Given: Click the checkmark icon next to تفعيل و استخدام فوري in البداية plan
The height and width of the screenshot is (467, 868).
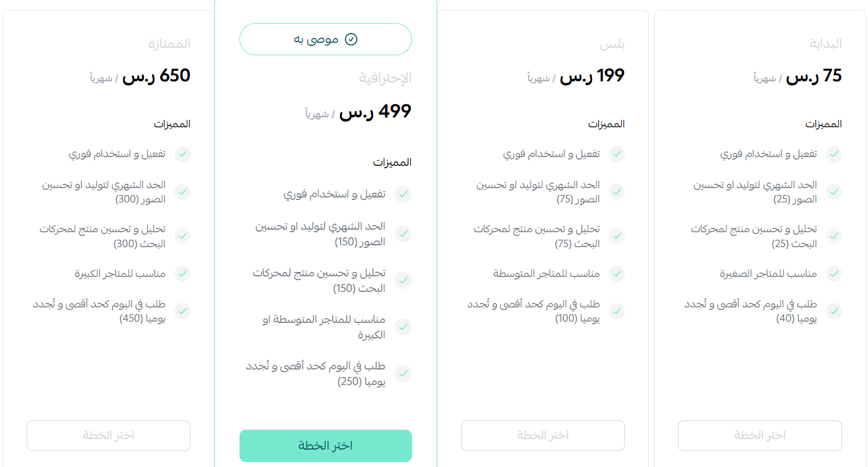Looking at the screenshot, I should coord(834,154).
